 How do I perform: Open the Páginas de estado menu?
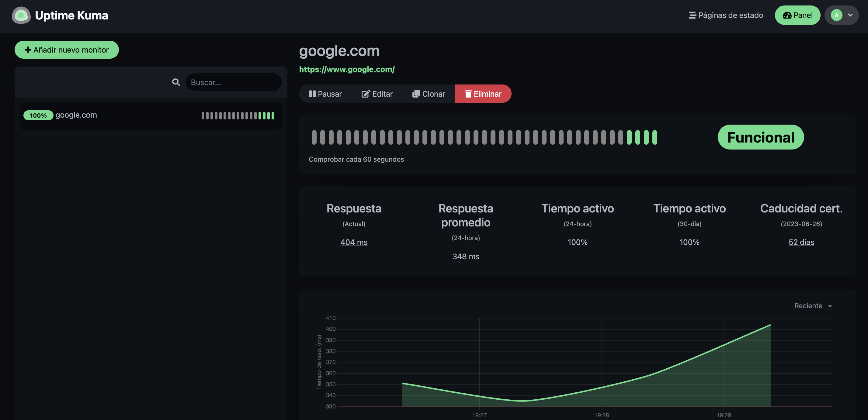pos(730,15)
